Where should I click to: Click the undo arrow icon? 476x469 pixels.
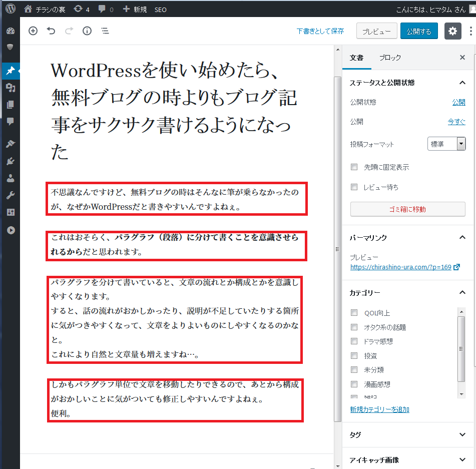pyautogui.click(x=51, y=31)
